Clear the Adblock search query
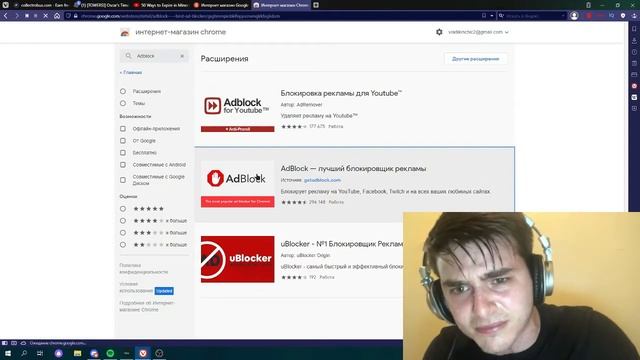Image resolution: width=640 pixels, height=360 pixels. [182, 56]
